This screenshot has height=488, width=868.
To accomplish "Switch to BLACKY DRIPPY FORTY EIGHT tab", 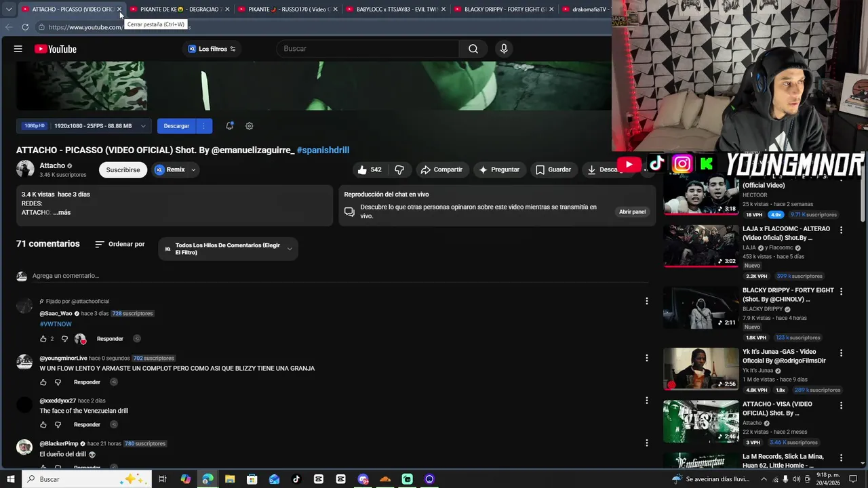I will pos(505,9).
